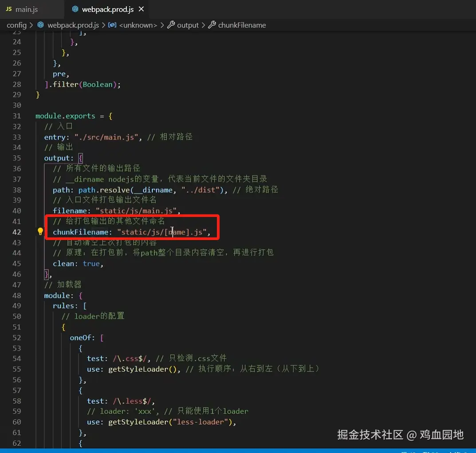The height and width of the screenshot is (453, 476).
Task: Click the /\.less$/ regex on line 58
Action: click(132, 402)
